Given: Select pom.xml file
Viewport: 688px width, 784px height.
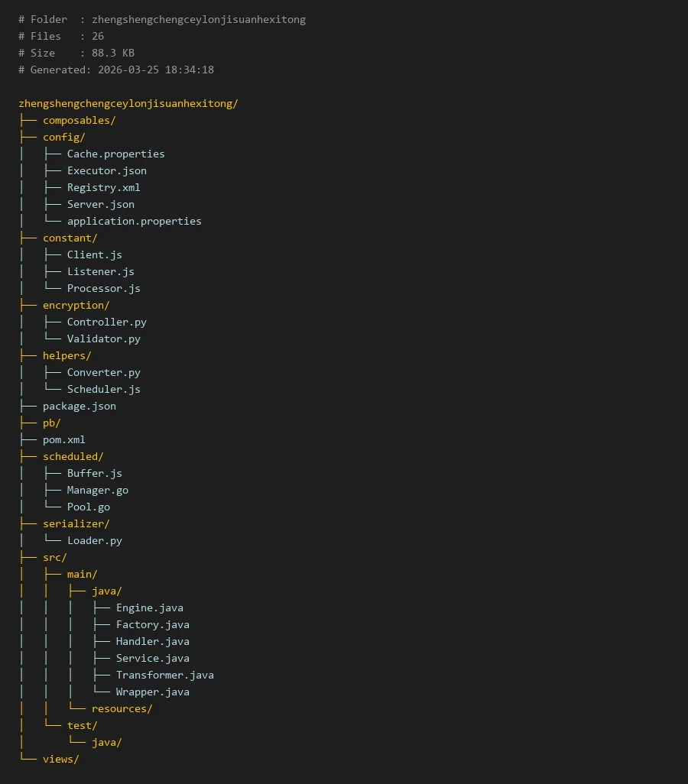Looking at the screenshot, I should (x=64, y=439).
